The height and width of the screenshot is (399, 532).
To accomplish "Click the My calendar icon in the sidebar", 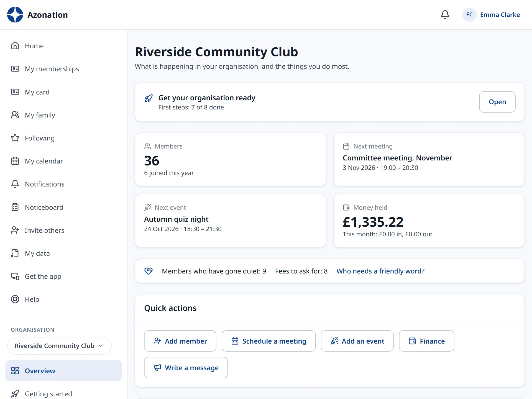I will click(x=15, y=161).
